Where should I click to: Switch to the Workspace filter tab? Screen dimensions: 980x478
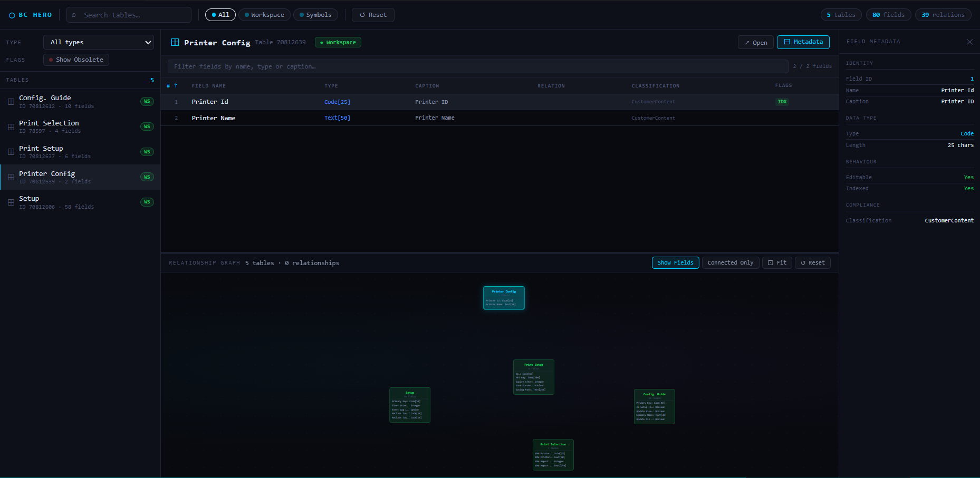264,15
